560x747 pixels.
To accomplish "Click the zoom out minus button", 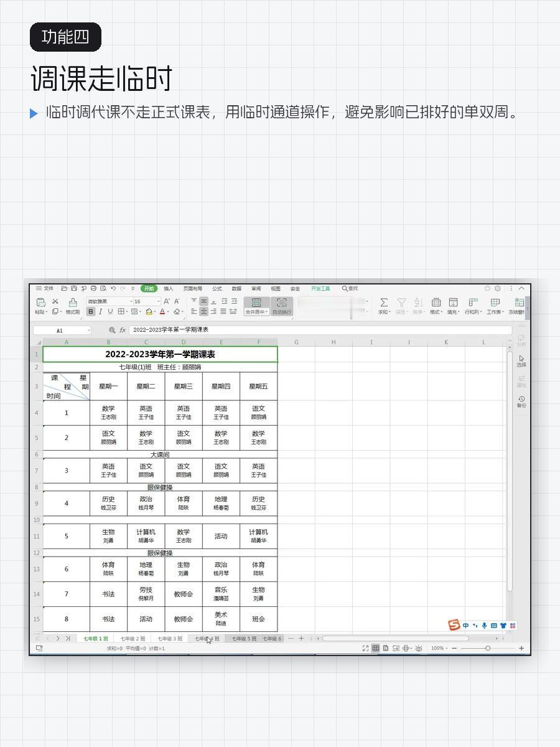I will tap(454, 648).
